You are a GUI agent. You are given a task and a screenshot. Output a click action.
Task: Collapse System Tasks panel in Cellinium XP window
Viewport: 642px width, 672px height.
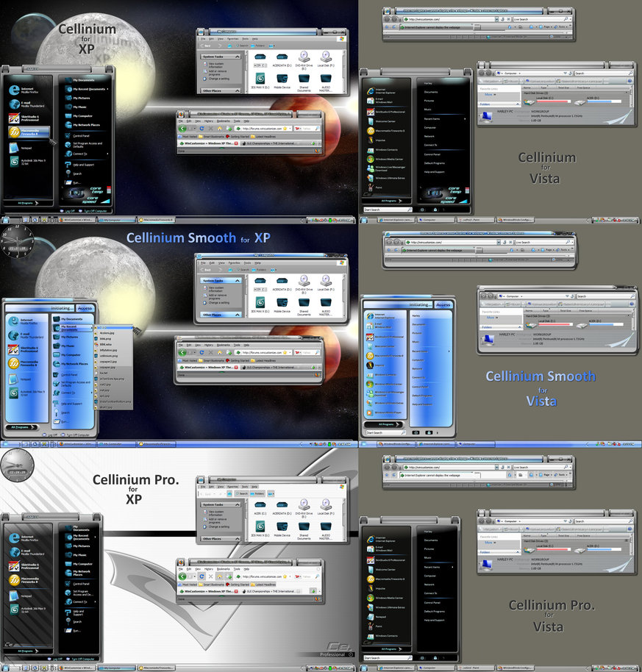click(237, 57)
